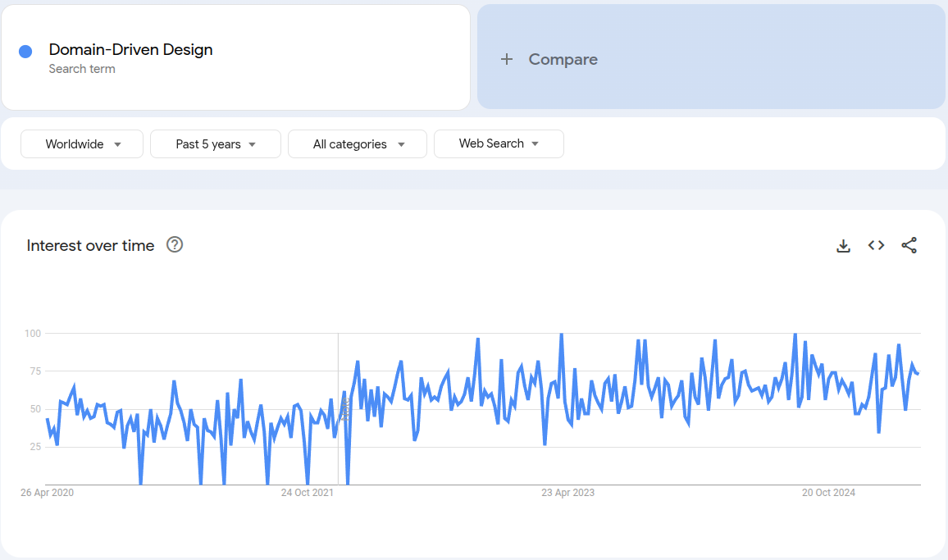
Task: Open help for Interest over time
Action: point(175,245)
